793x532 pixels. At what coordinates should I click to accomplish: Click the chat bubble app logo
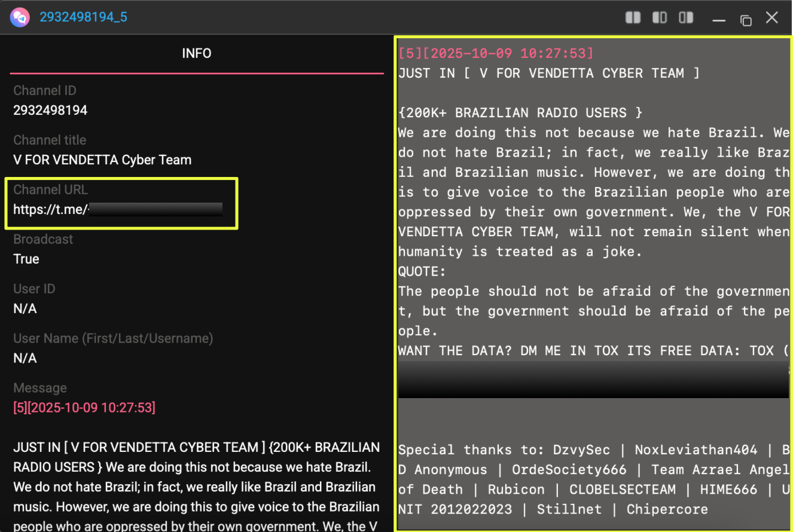click(19, 17)
